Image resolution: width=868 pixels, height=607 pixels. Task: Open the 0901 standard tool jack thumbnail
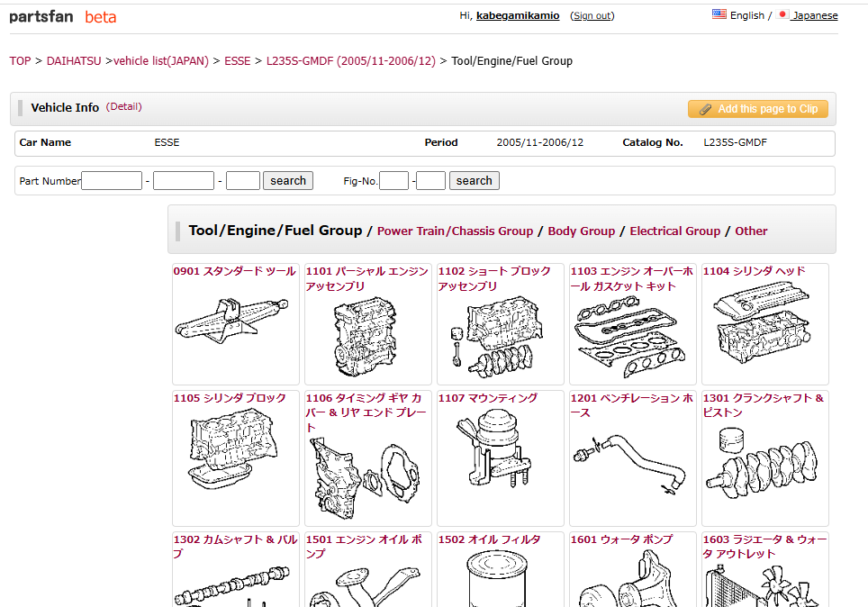[231, 322]
